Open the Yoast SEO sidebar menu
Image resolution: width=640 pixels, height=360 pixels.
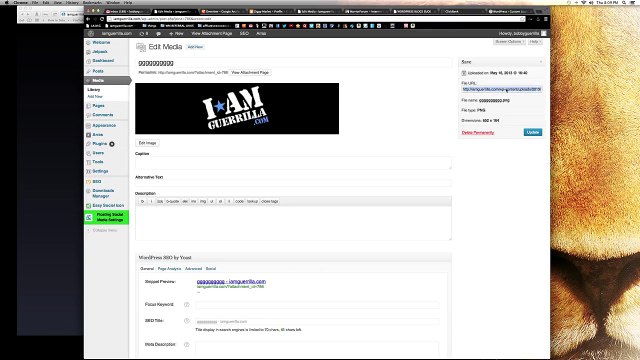pos(97,182)
